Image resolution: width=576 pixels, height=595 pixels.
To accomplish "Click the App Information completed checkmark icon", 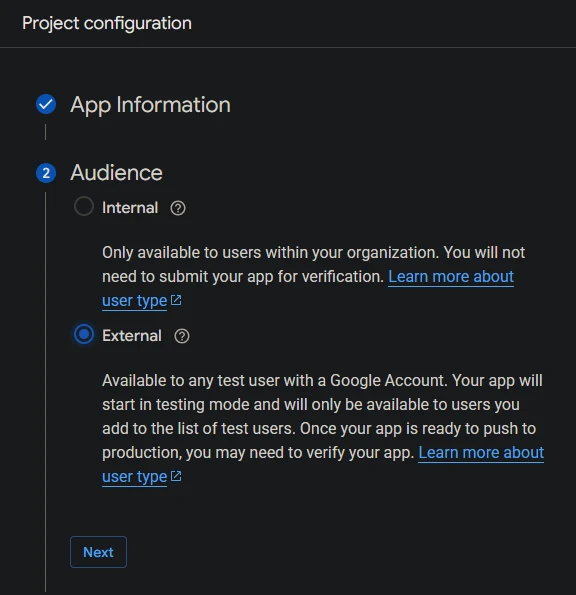I will pyautogui.click(x=46, y=104).
